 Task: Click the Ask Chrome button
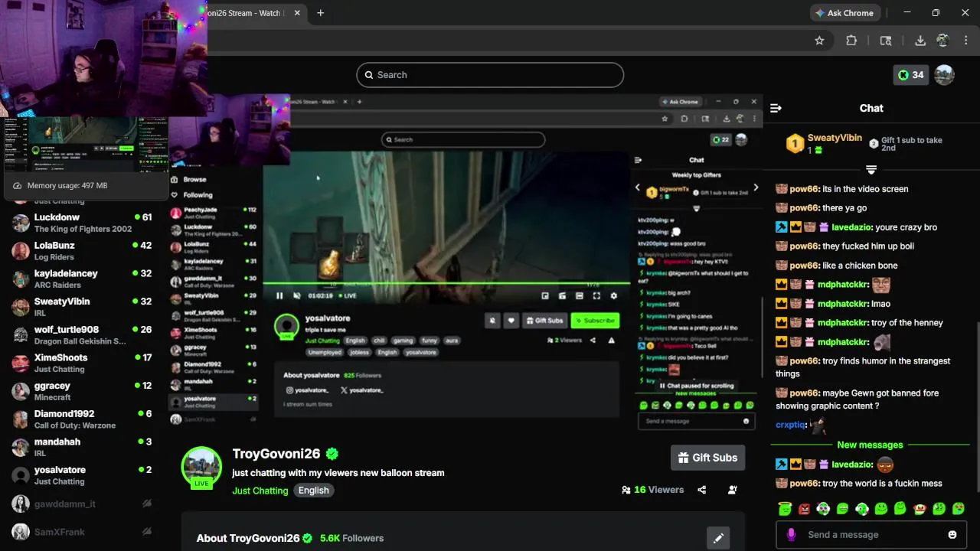(x=844, y=13)
